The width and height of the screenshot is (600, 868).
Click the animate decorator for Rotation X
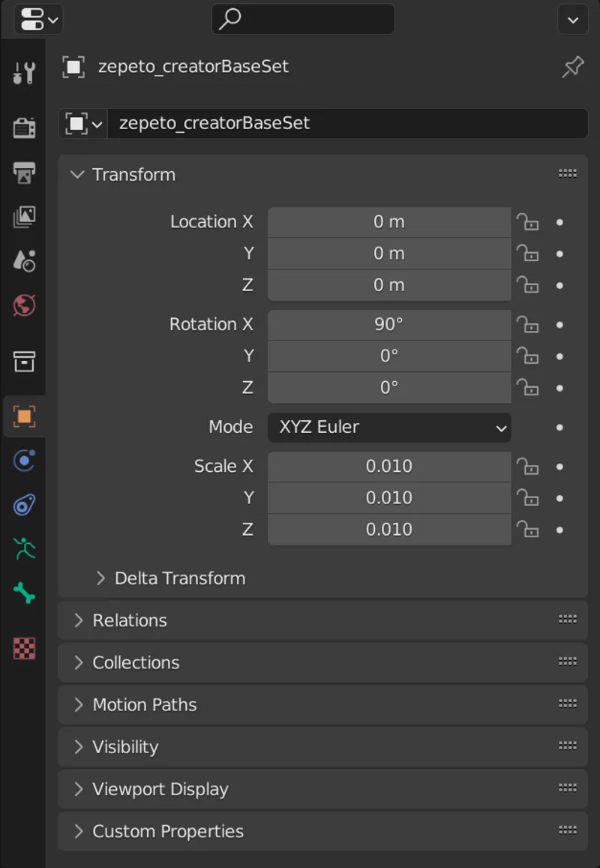coord(559,325)
